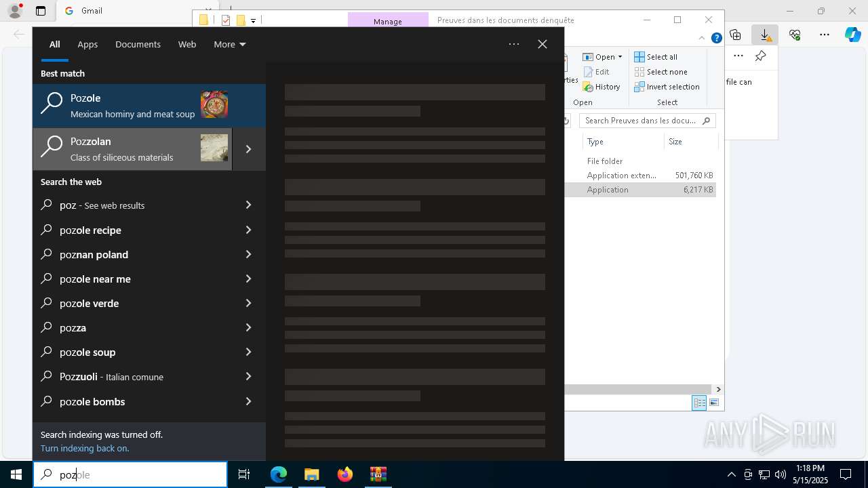
Task: Switch to the Web search tab
Action: [x=187, y=44]
